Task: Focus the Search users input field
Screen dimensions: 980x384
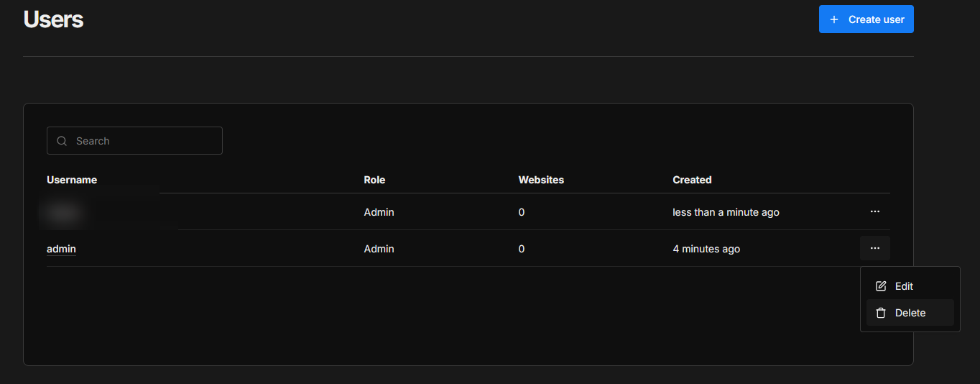Action: click(144, 141)
